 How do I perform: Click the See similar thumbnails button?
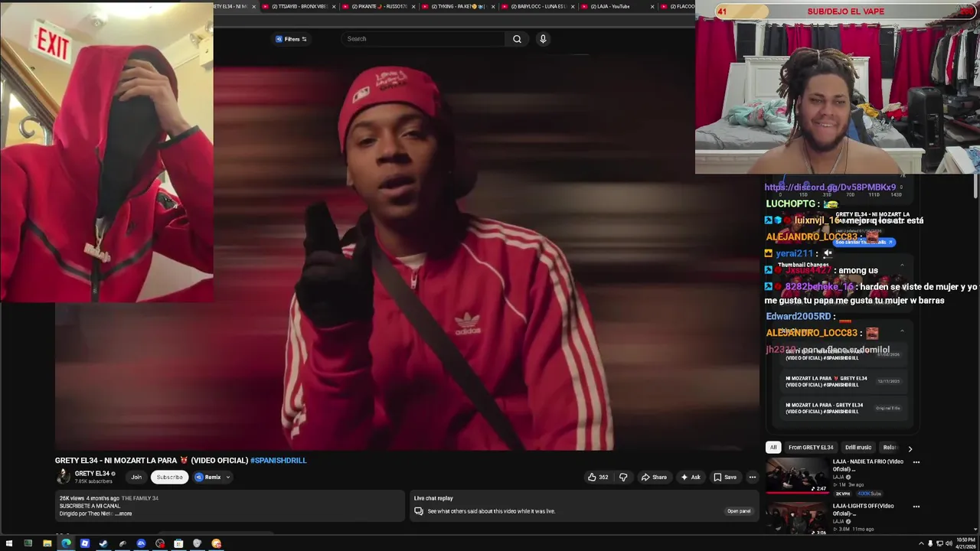864,242
